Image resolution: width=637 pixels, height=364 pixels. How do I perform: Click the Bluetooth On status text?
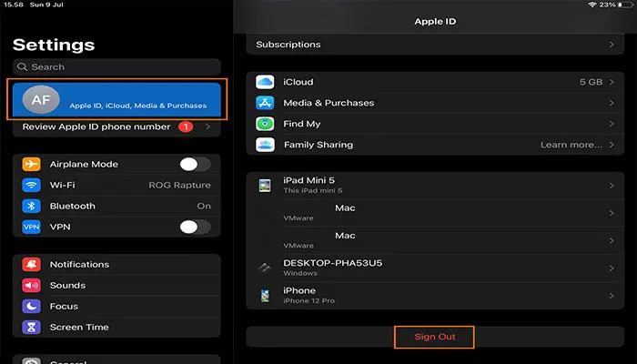tap(204, 206)
